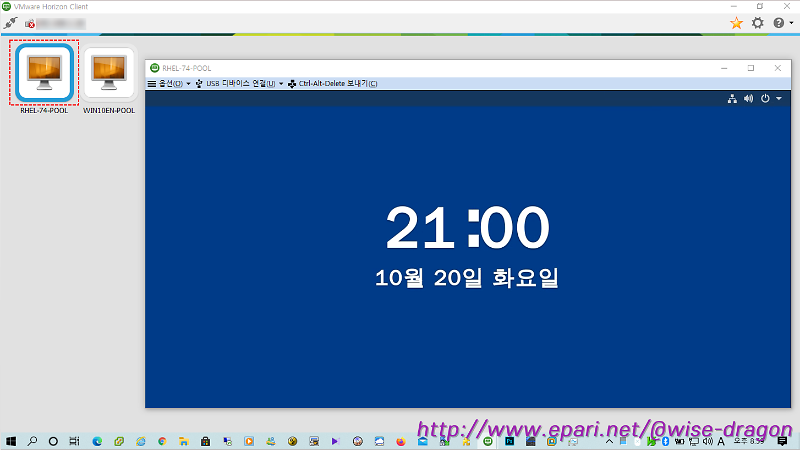The width and height of the screenshot is (800, 450).
Task: Open the Mail app from taskbar
Action: (422, 441)
